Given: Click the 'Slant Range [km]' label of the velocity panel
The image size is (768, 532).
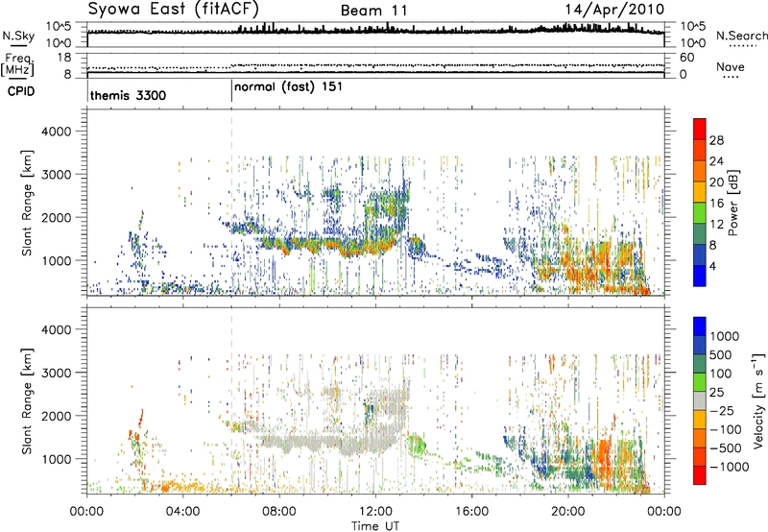Looking at the screenshot, I should tap(27, 400).
